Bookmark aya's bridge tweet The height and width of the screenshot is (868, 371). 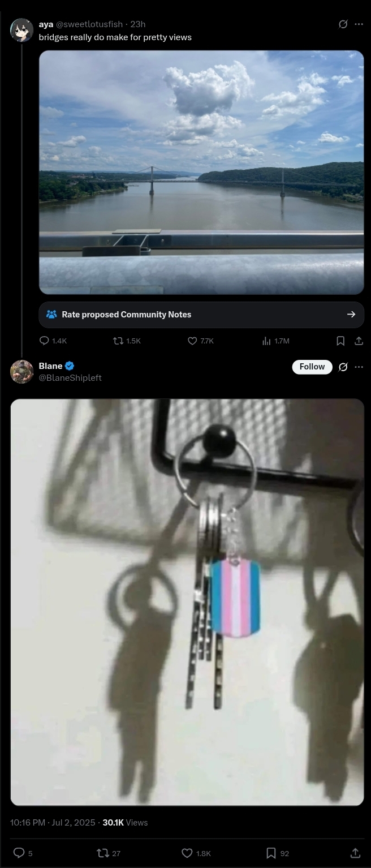tap(340, 341)
